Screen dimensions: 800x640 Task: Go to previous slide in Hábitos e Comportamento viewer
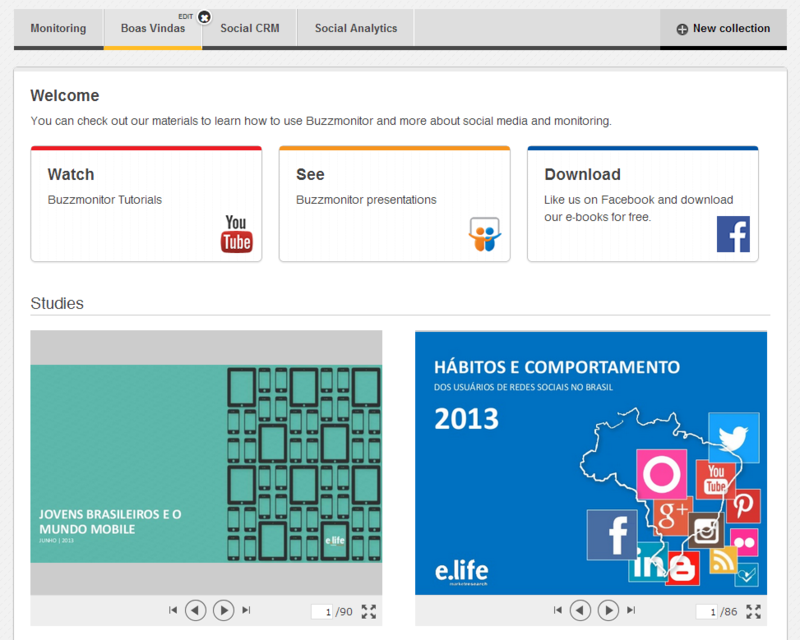(x=580, y=610)
